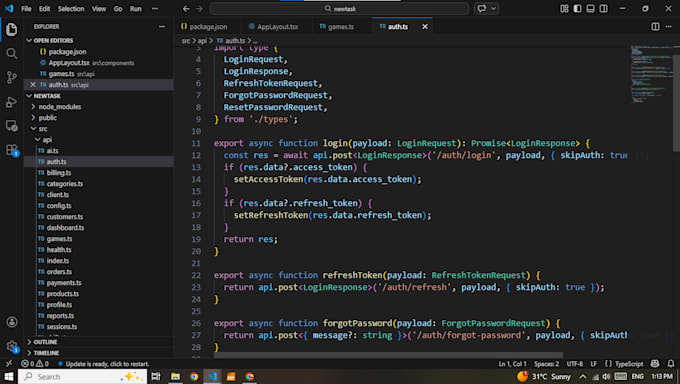Open the File menu
This screenshot has width=680, height=384.
click(x=26, y=9)
